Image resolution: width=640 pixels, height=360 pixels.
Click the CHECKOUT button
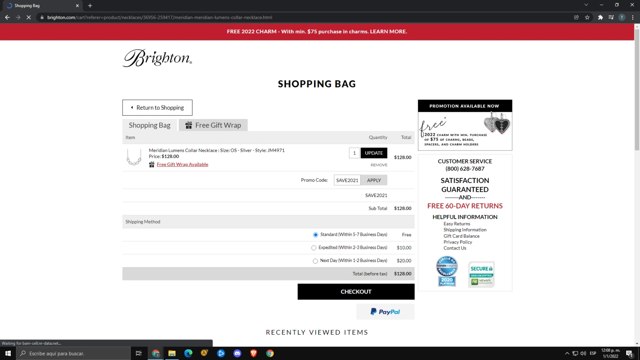356,292
